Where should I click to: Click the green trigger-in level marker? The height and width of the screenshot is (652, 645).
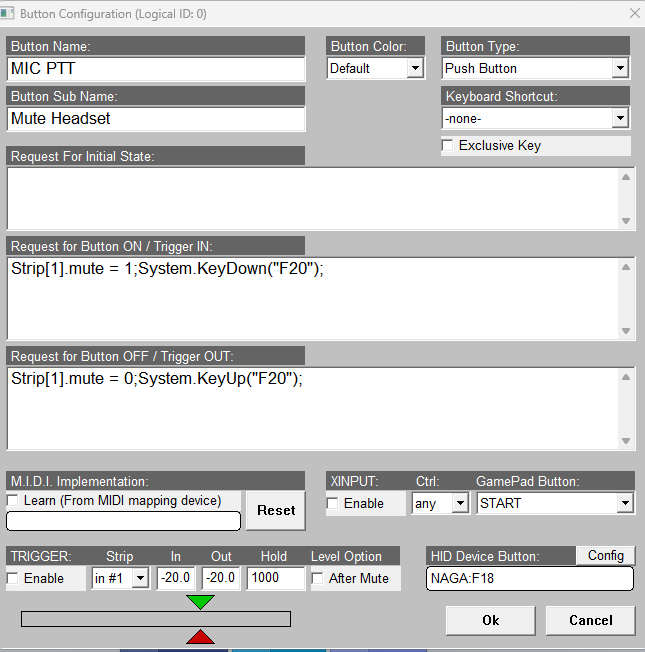click(x=201, y=601)
